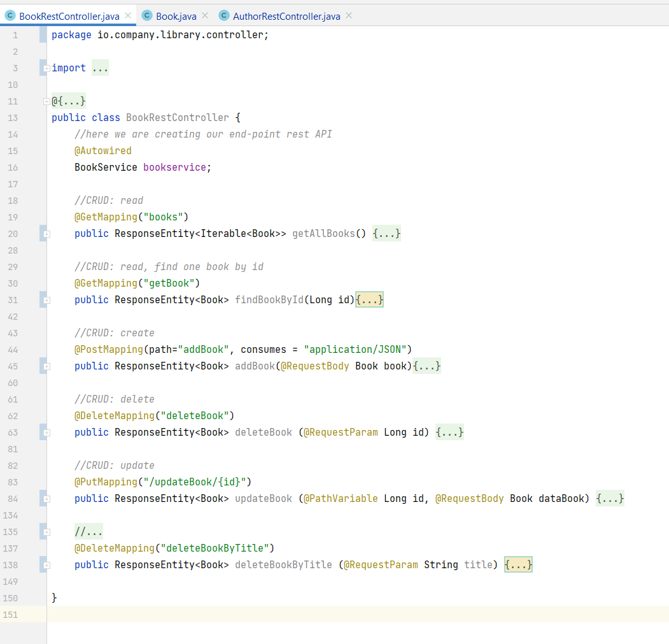Image resolution: width=669 pixels, height=644 pixels.
Task: Click the {...} body placeholder of deleteBookByTitle
Action: coord(518,564)
